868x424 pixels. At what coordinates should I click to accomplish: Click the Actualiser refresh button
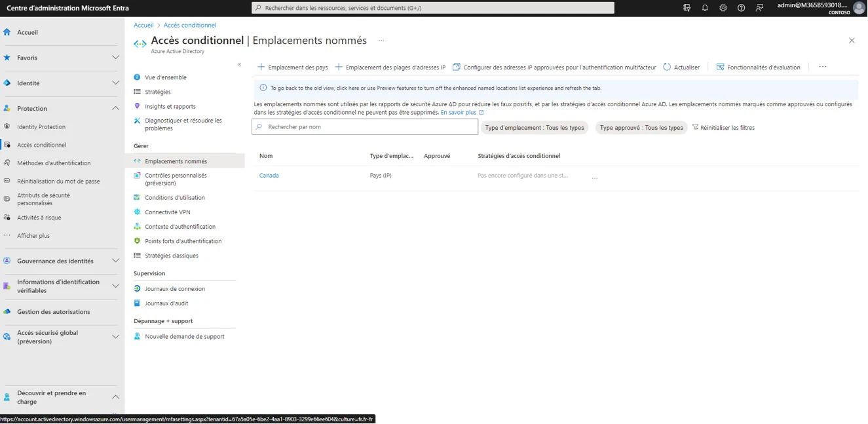click(681, 67)
